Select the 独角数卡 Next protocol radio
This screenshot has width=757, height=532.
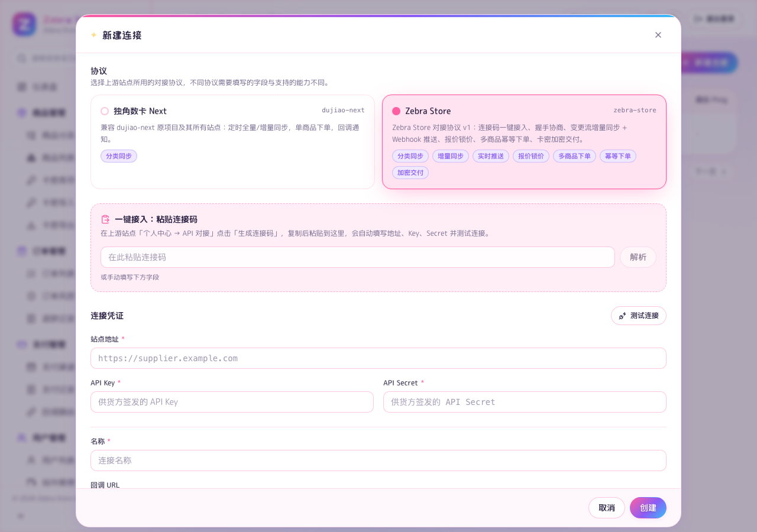105,111
